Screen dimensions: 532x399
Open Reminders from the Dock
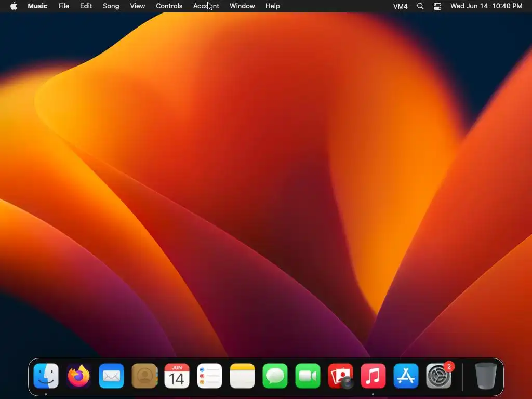coord(209,376)
